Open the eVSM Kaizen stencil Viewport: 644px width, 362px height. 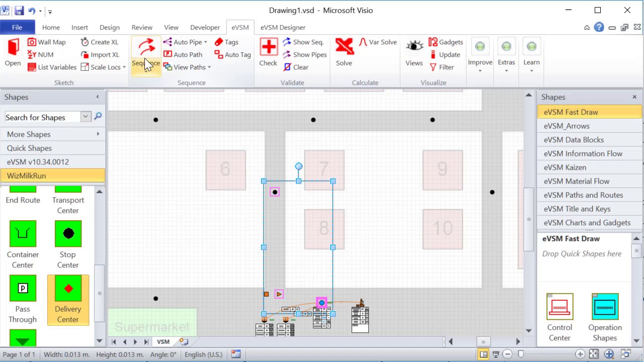590,167
